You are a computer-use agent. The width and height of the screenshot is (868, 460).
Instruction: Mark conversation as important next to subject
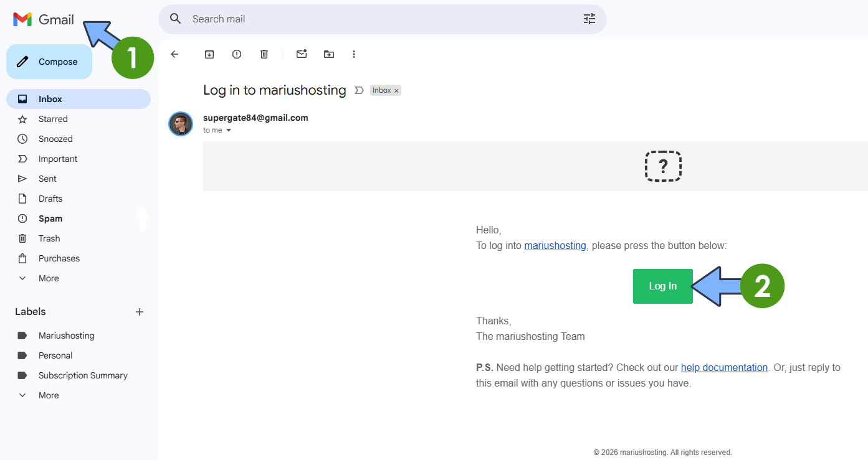tap(359, 90)
